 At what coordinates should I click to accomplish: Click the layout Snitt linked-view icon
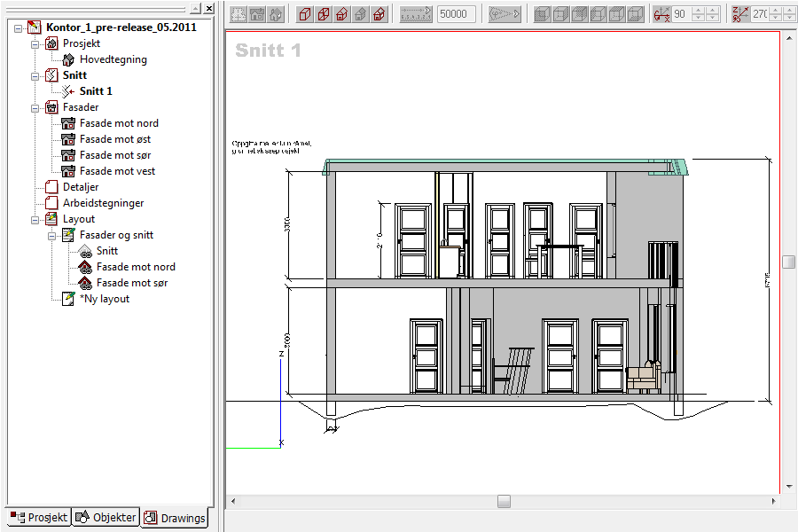click(x=85, y=251)
